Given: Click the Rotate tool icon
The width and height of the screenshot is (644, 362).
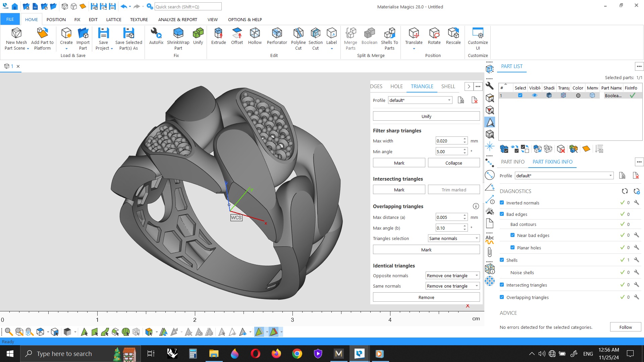Looking at the screenshot, I should coord(434,33).
